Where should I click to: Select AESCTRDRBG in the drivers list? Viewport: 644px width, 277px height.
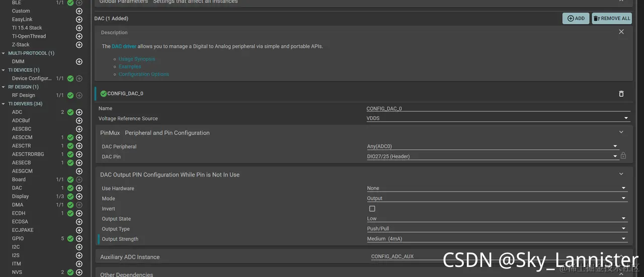pos(28,154)
